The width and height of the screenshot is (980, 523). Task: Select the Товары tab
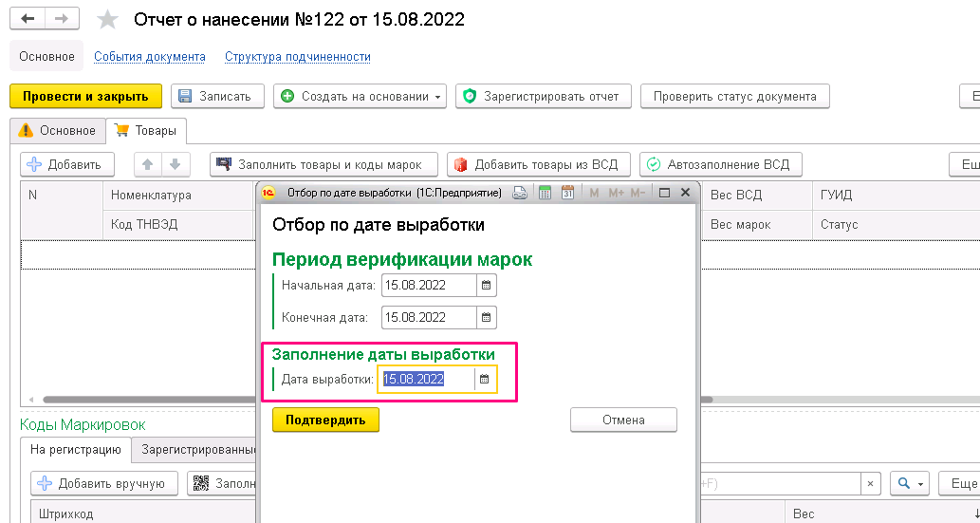(146, 131)
